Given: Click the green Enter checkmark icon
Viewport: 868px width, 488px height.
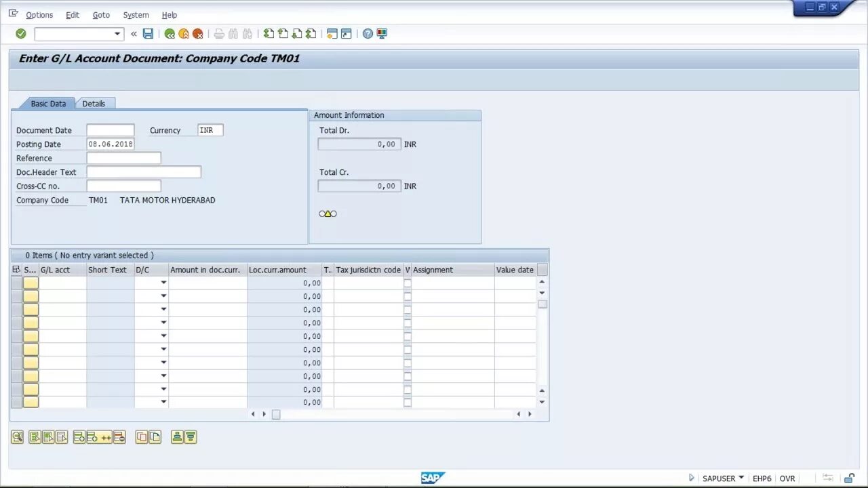Looking at the screenshot, I should [21, 33].
